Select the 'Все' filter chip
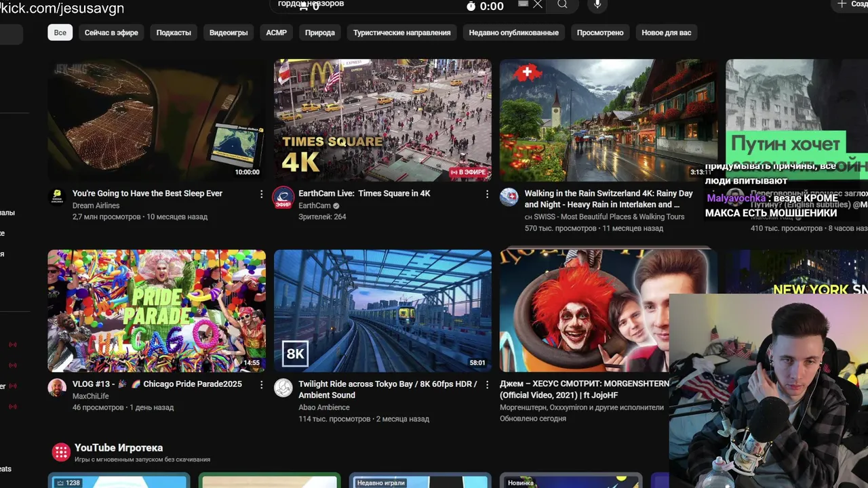Viewport: 868px width, 488px height. 60,33
